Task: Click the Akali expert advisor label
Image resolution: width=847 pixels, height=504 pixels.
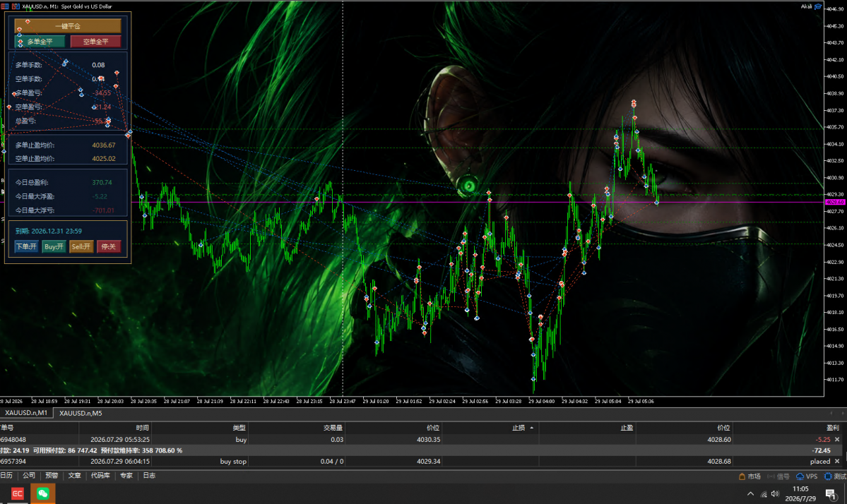Action: click(806, 6)
